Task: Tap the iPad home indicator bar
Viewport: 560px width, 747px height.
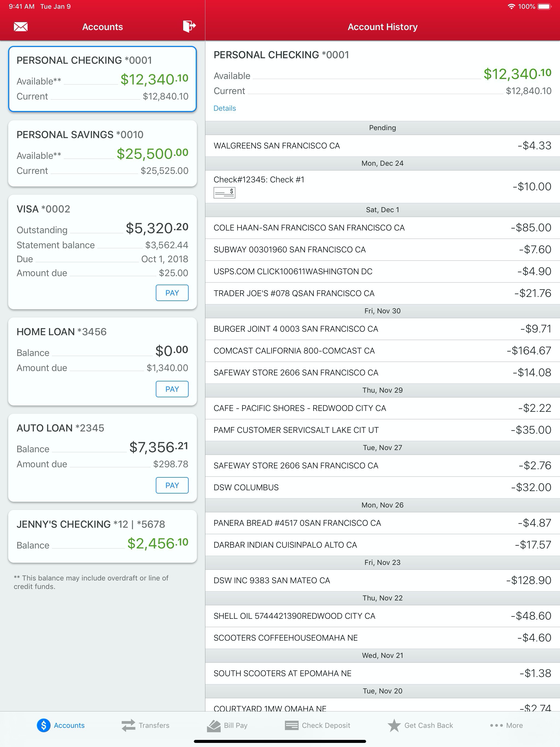Action: 280,741
